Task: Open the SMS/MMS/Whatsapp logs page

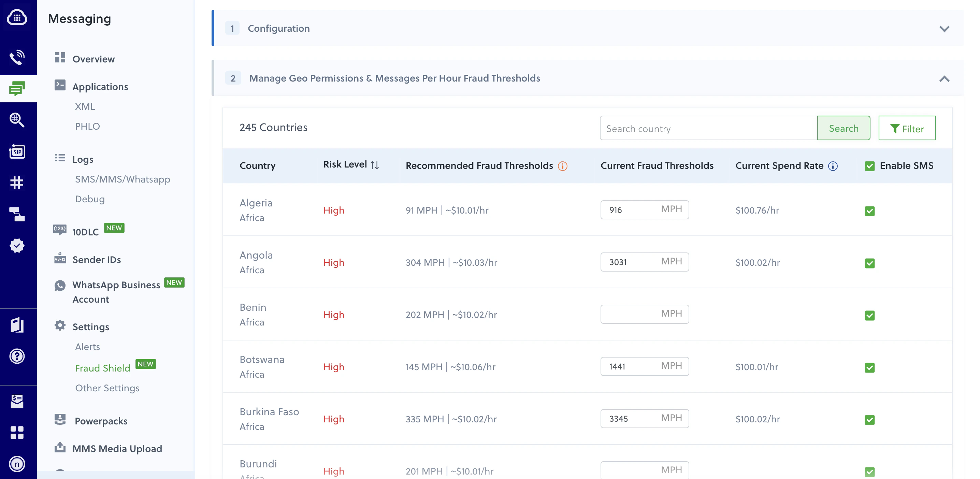Action: pyautogui.click(x=122, y=179)
